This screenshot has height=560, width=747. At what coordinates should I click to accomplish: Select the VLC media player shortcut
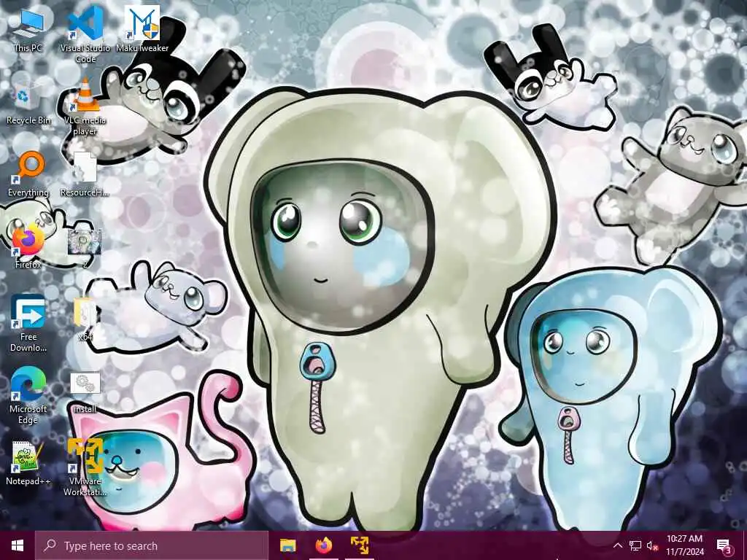pos(85,107)
